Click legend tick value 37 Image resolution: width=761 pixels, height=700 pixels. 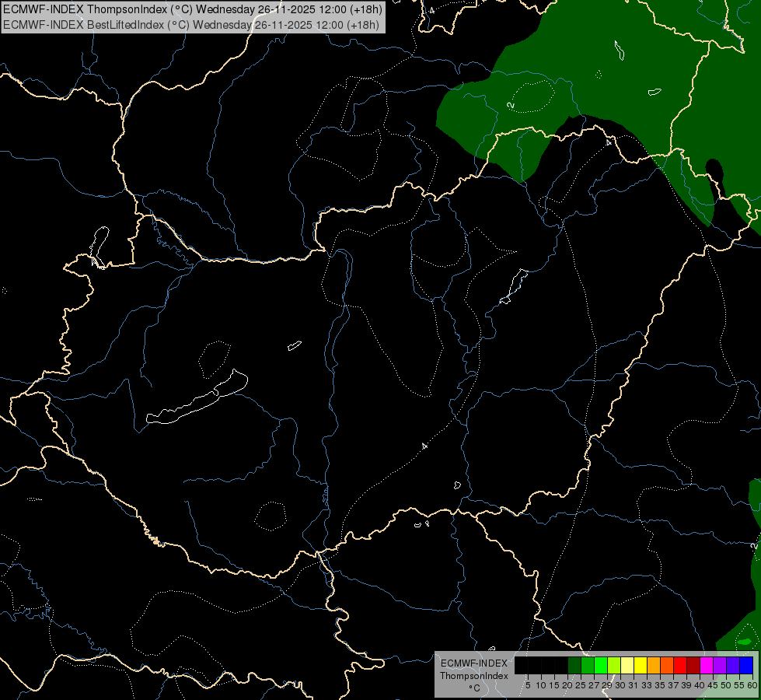point(673,685)
